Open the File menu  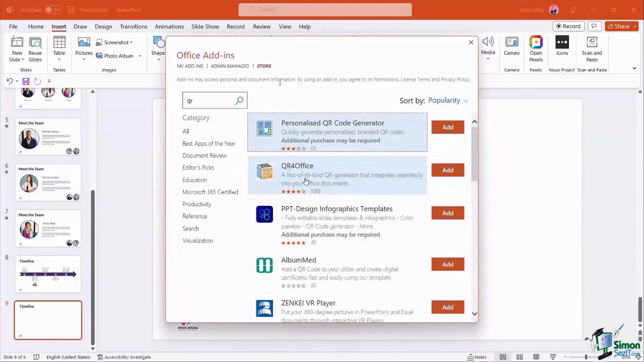pos(13,26)
